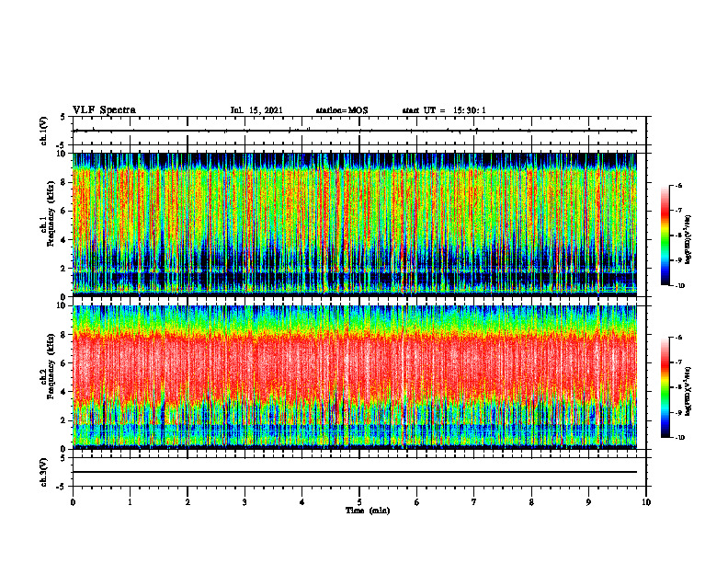This screenshot has height=563, width=728.
Task: Click the "ch.3(V)" axis label
Action: pos(44,472)
